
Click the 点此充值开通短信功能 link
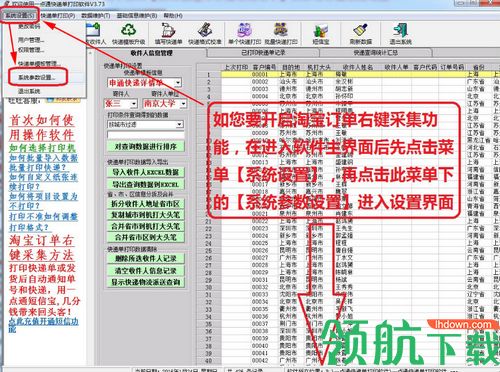coord(43,324)
